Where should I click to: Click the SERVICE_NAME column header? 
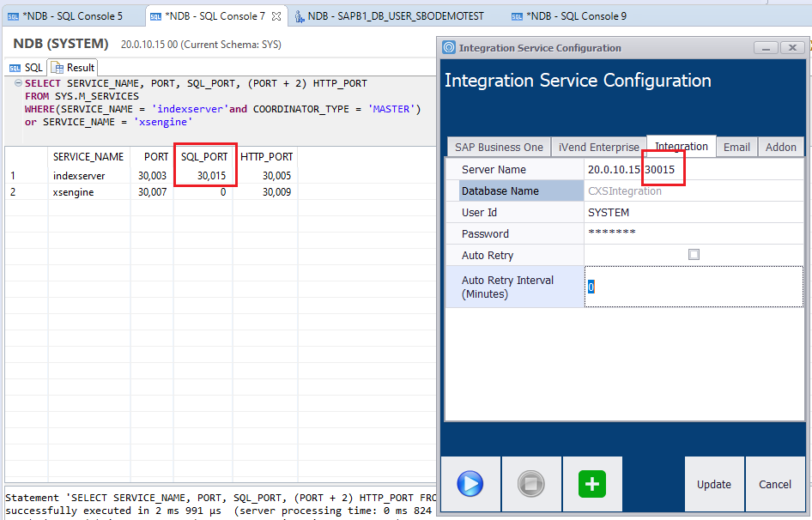coord(88,157)
